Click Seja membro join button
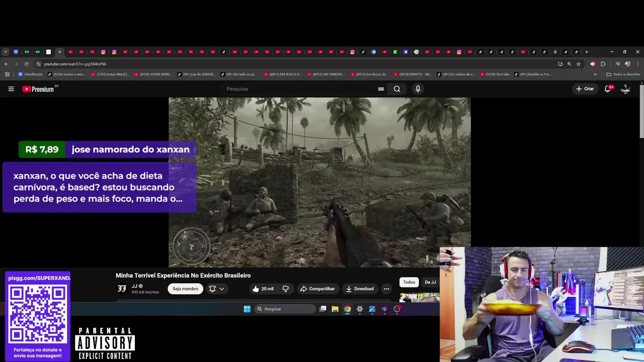This screenshot has height=362, width=644. coord(185,289)
